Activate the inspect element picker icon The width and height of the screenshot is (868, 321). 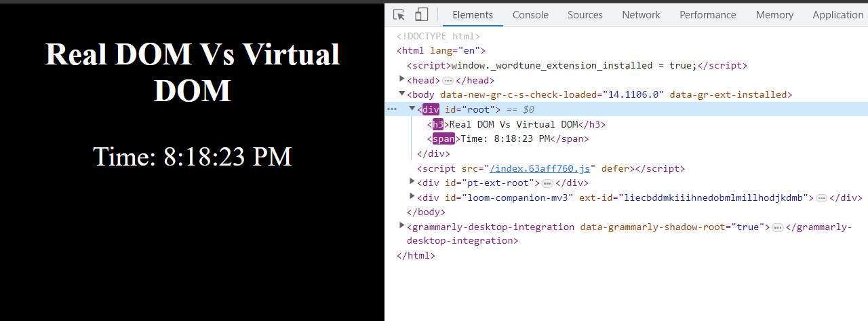(399, 14)
